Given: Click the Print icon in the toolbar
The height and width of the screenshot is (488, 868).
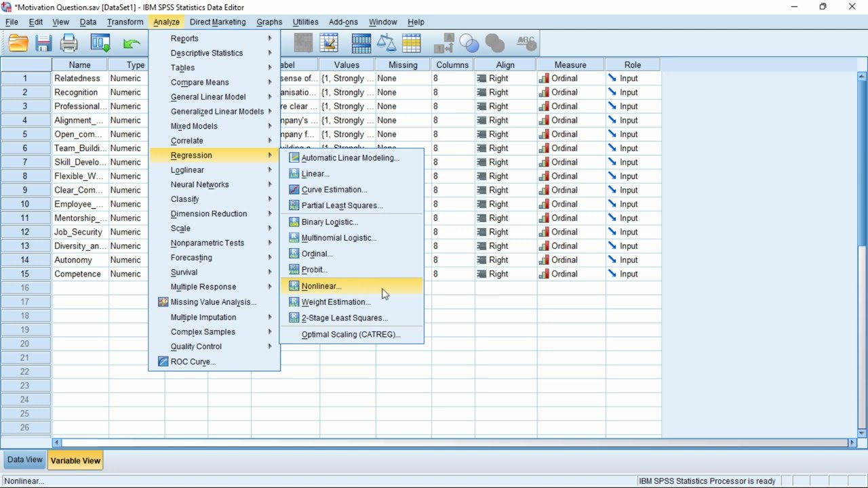Looking at the screenshot, I should click(69, 43).
